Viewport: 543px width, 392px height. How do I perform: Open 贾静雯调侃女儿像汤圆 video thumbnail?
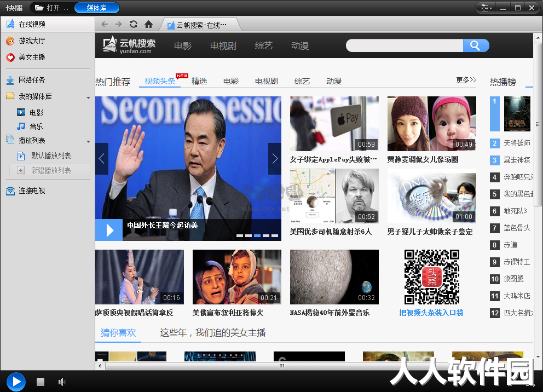(x=432, y=124)
